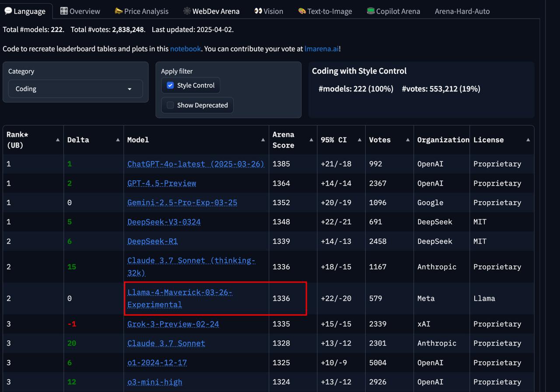Sort by Delta column arrow

(118, 140)
